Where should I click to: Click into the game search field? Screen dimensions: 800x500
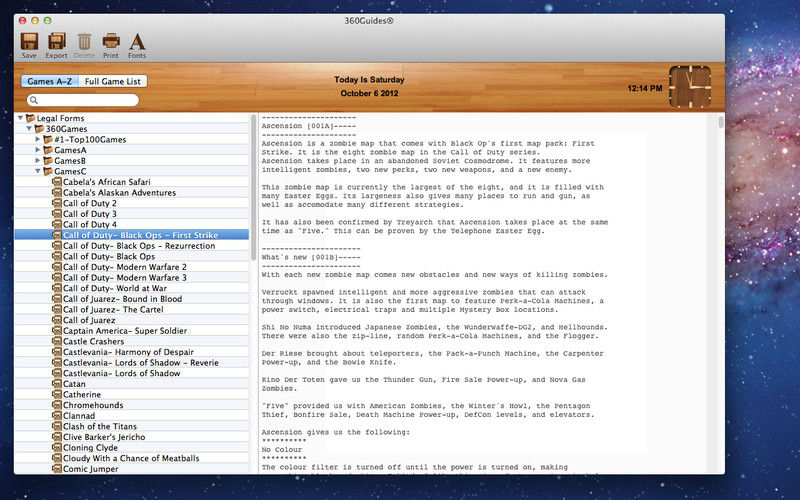tap(83, 100)
